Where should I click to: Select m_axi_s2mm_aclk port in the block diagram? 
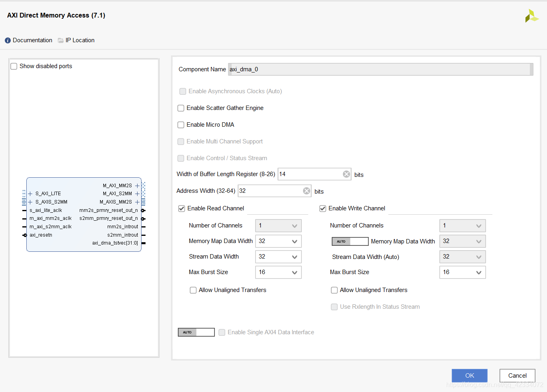(51, 227)
